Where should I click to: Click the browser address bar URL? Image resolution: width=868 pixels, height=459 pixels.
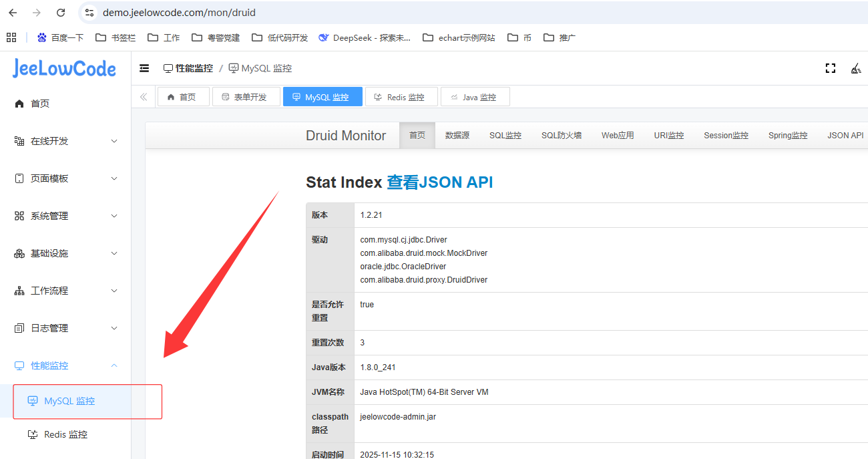coord(179,13)
